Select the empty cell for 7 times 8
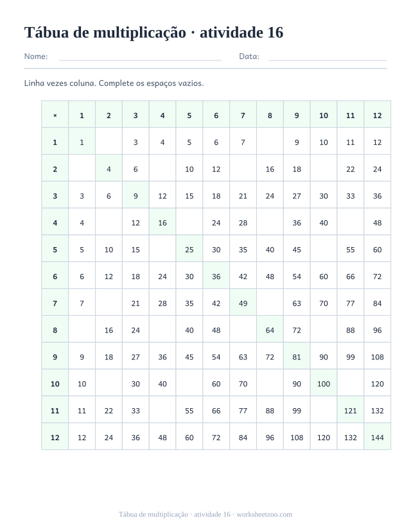This screenshot has width=411, height=532. 270,304
